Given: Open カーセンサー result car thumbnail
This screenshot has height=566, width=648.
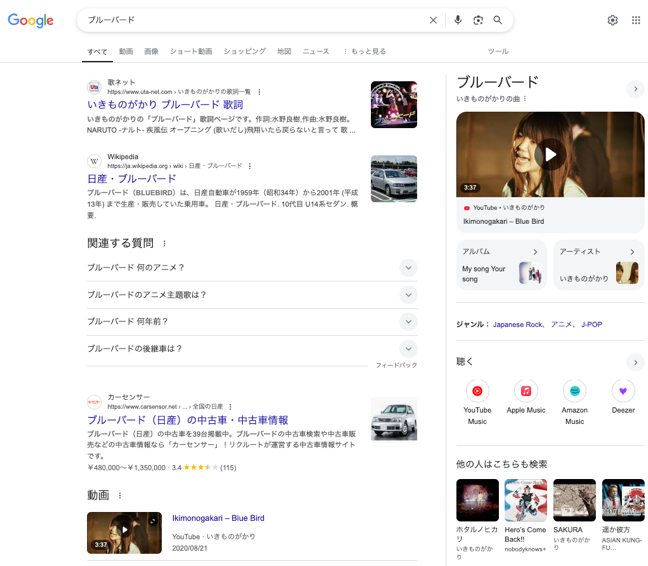Looking at the screenshot, I should (394, 419).
